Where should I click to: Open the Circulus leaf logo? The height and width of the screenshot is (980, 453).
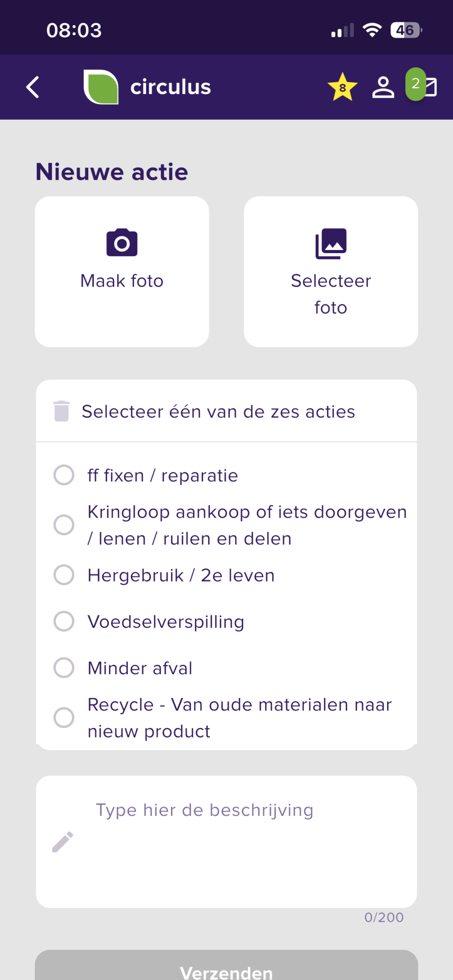[x=101, y=87]
